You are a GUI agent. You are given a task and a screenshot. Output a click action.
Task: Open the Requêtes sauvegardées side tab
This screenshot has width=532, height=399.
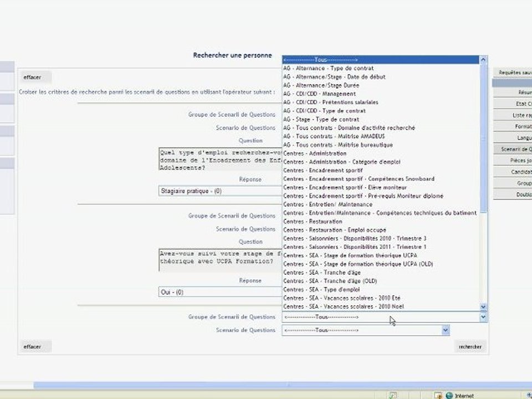click(x=513, y=73)
